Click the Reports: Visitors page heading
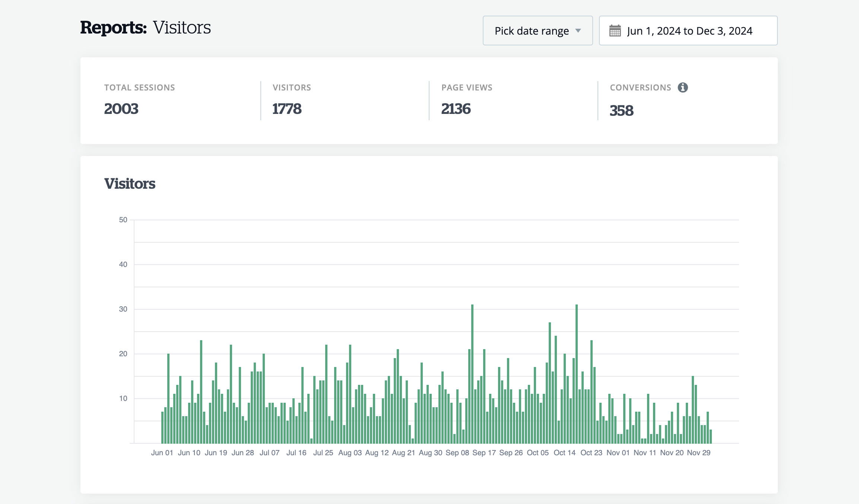The width and height of the screenshot is (859, 504). [x=145, y=26]
